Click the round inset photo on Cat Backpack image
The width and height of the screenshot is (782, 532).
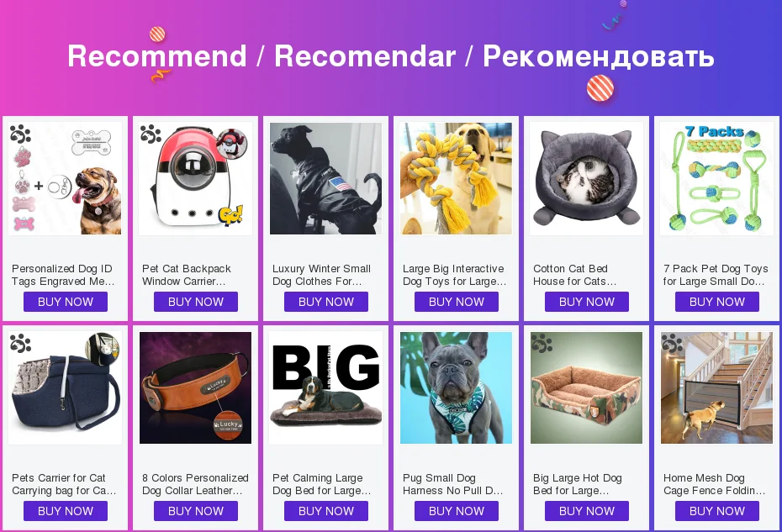click(231, 143)
